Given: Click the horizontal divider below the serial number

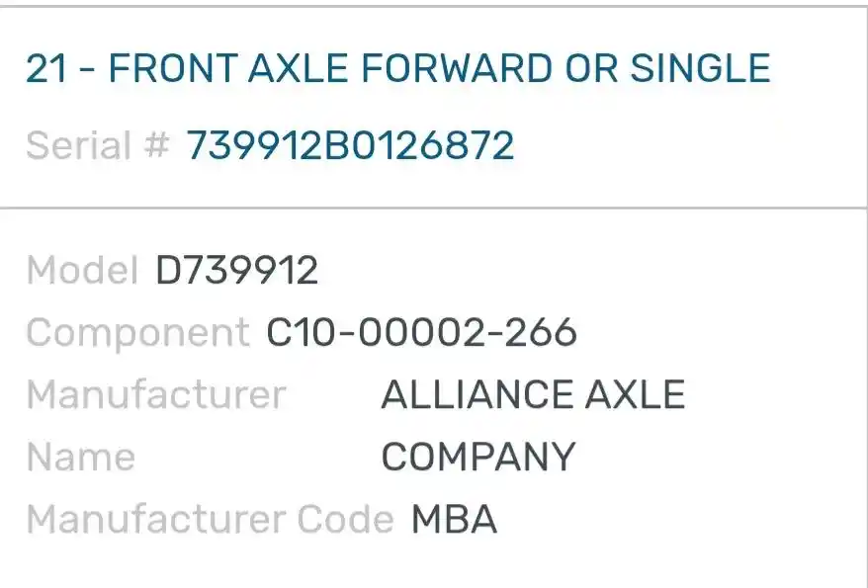Looking at the screenshot, I should [x=434, y=209].
